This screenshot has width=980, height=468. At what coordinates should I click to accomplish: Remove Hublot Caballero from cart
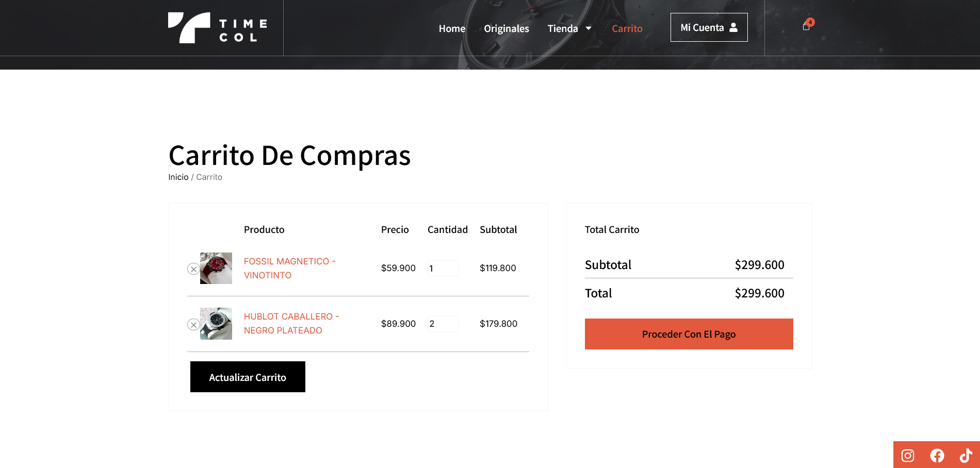click(x=193, y=325)
